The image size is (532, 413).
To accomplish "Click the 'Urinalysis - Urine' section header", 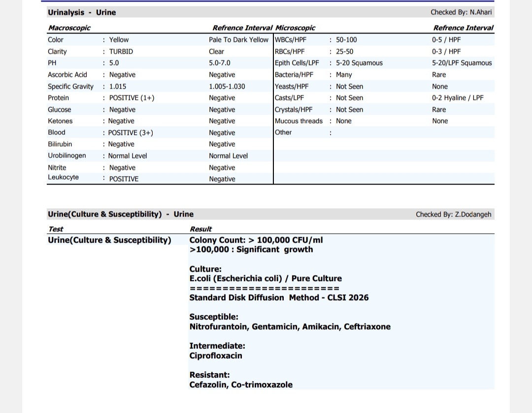I will [82, 12].
